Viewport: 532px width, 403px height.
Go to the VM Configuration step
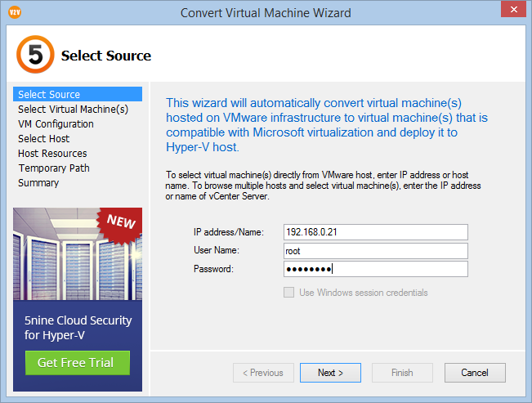coord(56,124)
